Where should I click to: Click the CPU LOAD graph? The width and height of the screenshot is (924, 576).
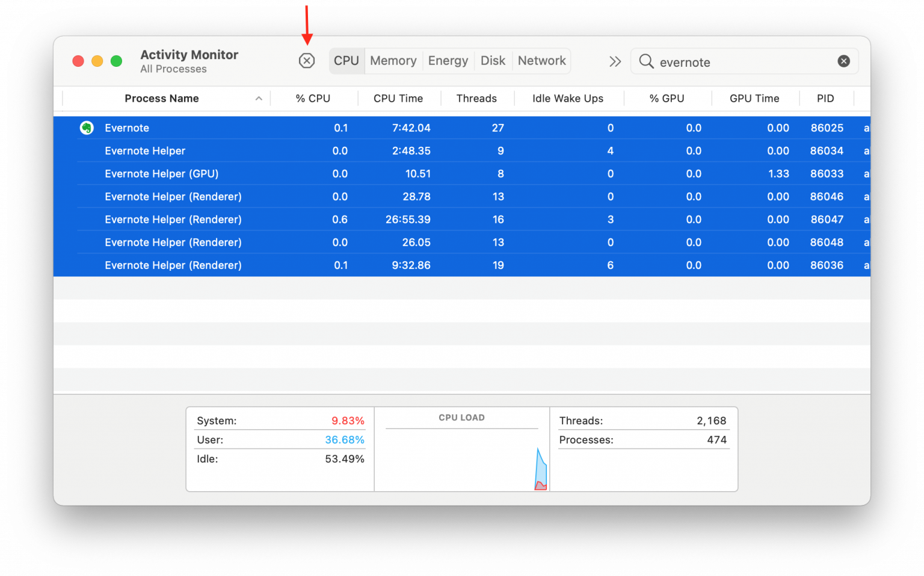point(462,460)
